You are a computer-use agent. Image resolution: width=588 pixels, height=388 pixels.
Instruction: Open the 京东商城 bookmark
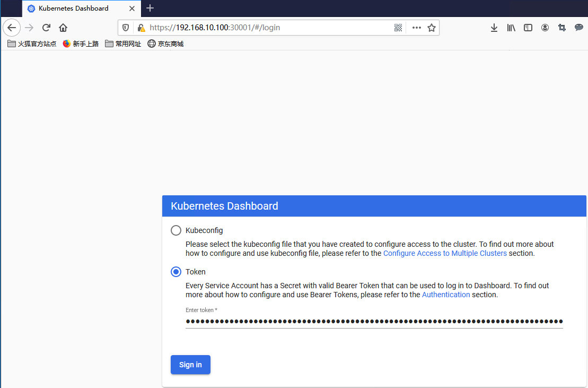tap(165, 44)
